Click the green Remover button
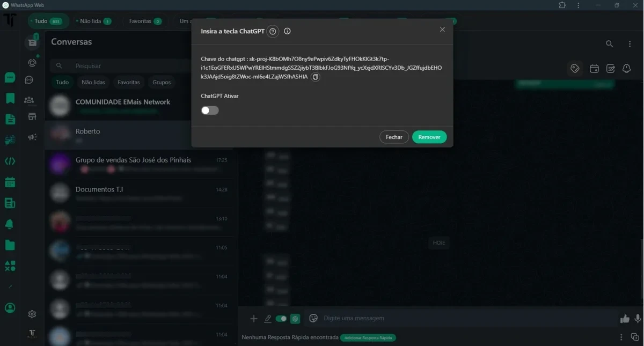 pos(429,137)
